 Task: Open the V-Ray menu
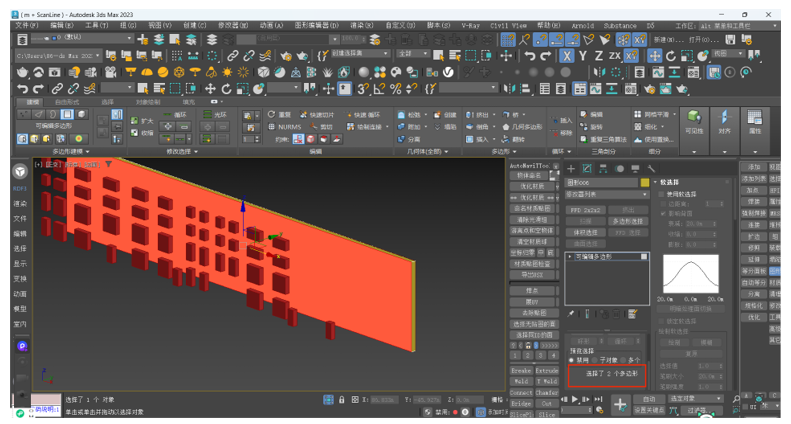tap(470, 26)
